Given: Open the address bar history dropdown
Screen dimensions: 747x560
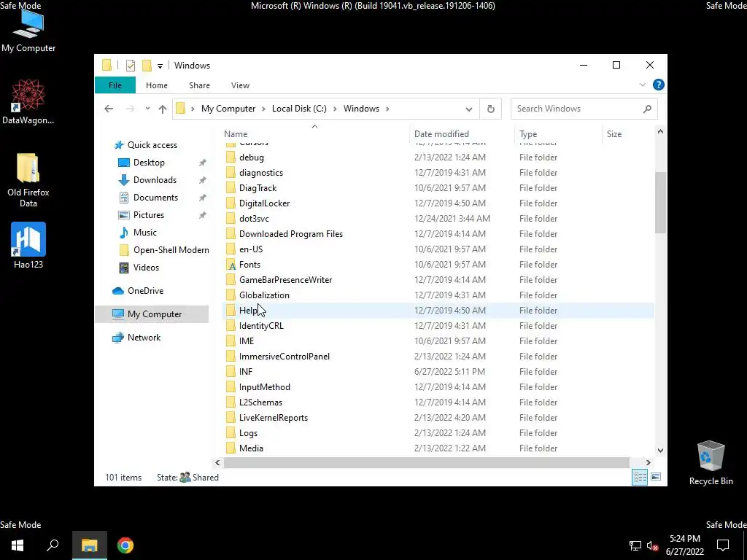Looking at the screenshot, I should (469, 109).
